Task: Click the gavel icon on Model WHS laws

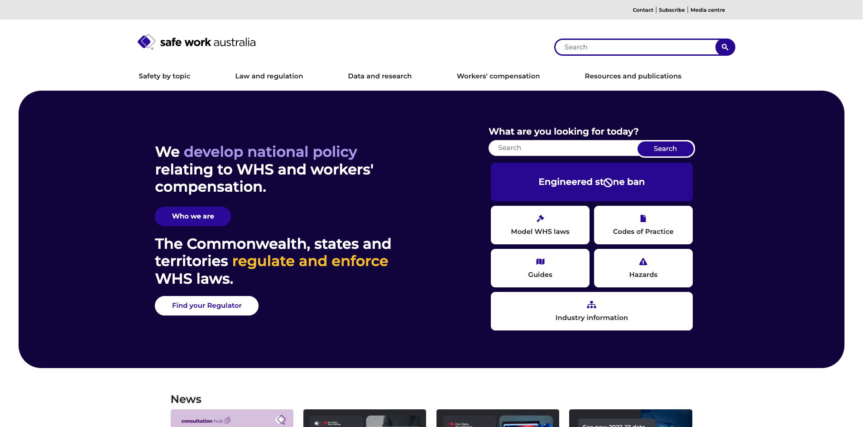Action: 540,218
